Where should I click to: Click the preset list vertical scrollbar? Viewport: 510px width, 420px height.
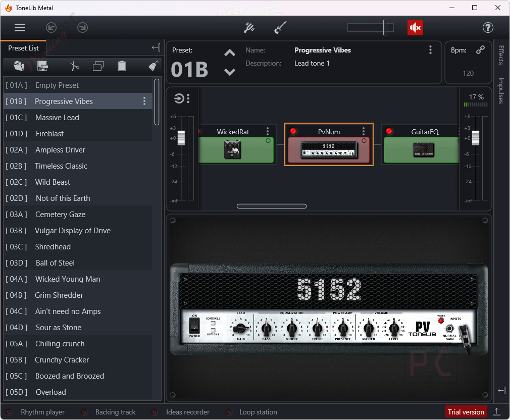157,102
